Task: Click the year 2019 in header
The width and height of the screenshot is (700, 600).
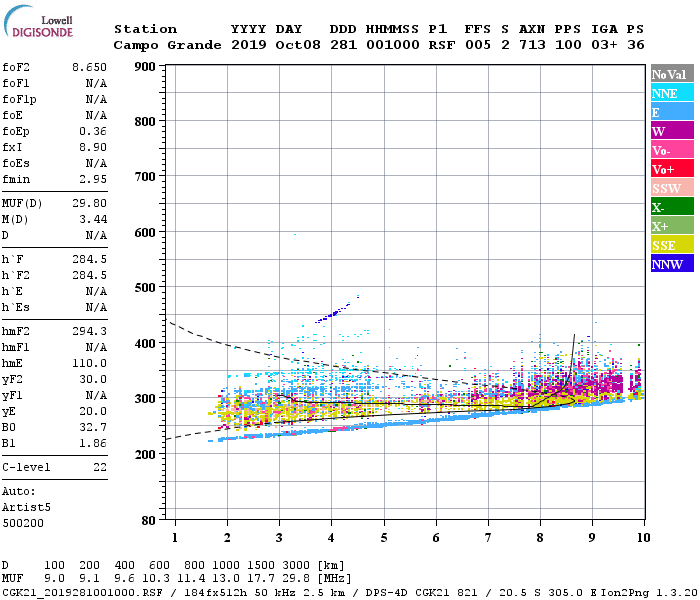Action: click(x=249, y=45)
